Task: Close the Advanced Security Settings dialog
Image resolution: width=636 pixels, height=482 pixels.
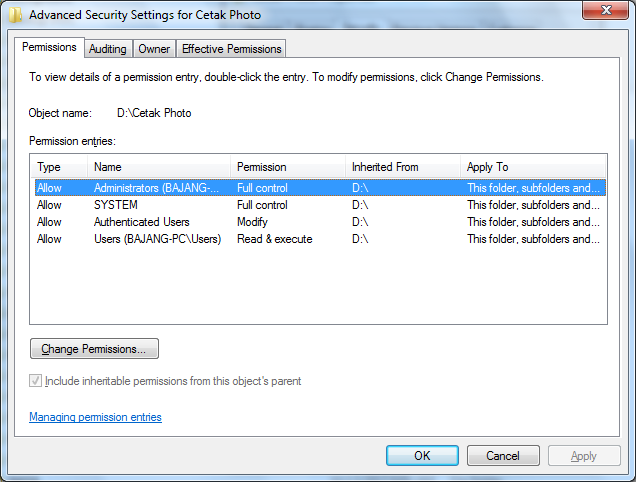Action: click(x=603, y=12)
